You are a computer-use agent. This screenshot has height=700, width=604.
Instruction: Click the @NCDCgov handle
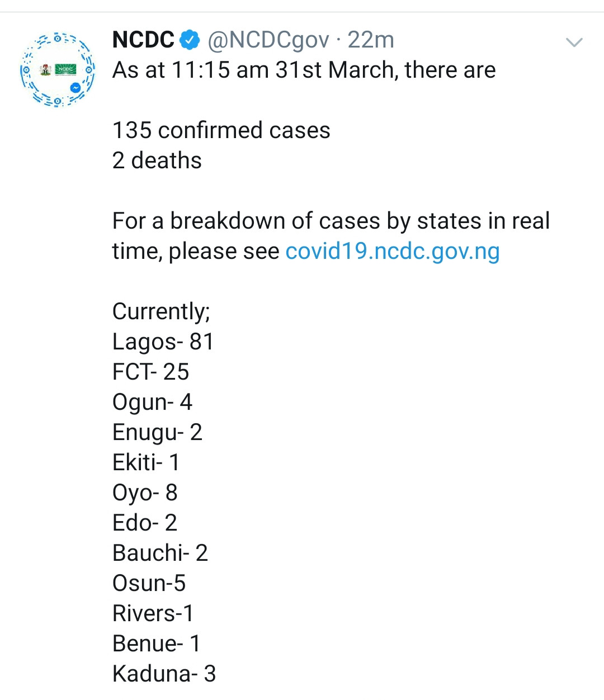[268, 40]
